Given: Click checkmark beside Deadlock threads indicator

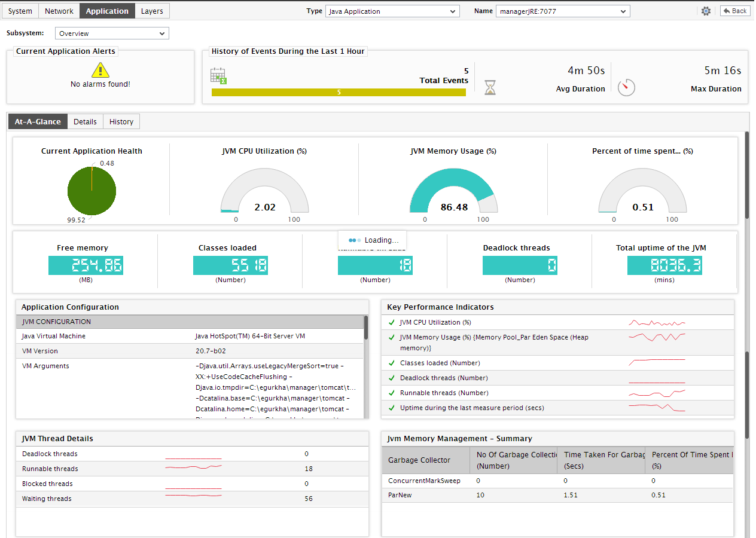Looking at the screenshot, I should pyautogui.click(x=391, y=378).
